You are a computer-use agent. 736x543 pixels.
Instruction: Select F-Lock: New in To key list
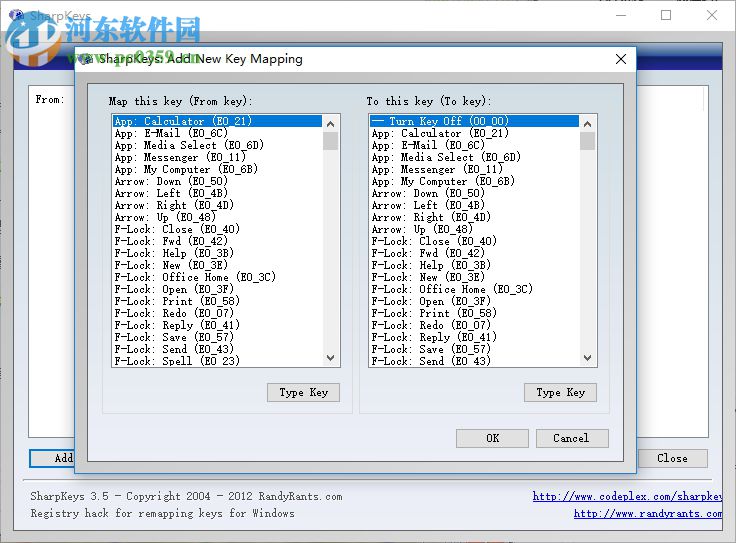tap(474, 277)
